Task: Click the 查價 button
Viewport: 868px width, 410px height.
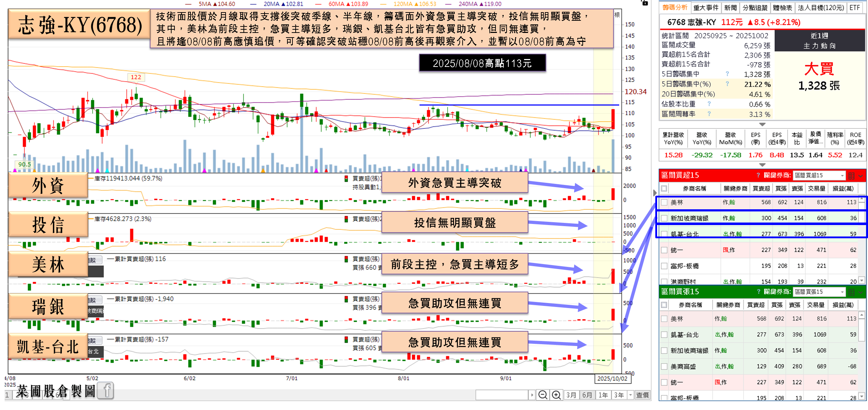Action: tap(642, 395)
